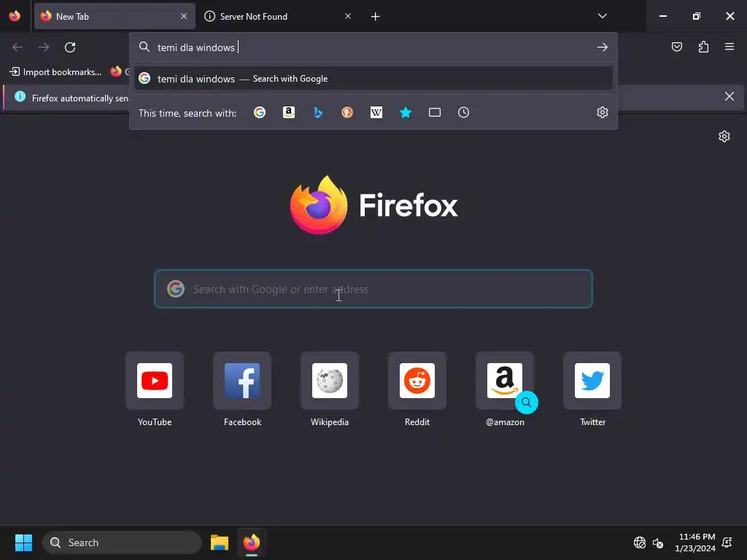
Task: Open Windows Start menu
Action: (x=23, y=542)
